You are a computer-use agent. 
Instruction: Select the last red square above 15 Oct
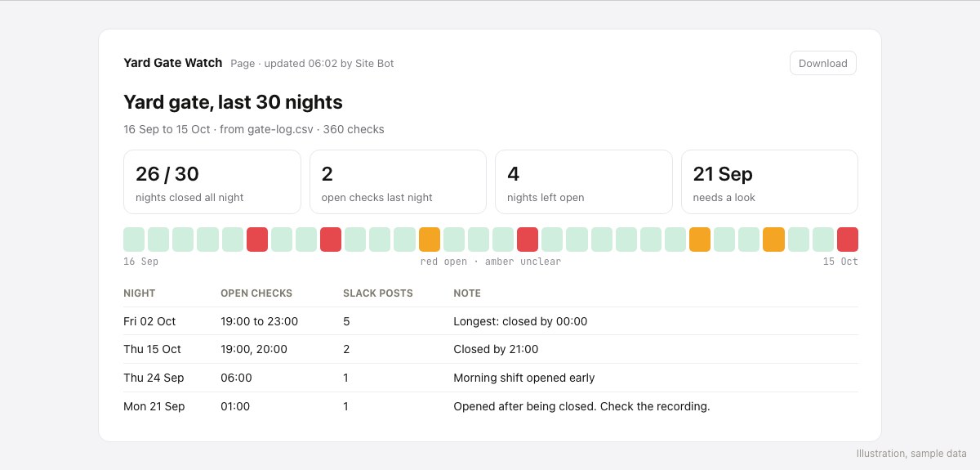[848, 239]
